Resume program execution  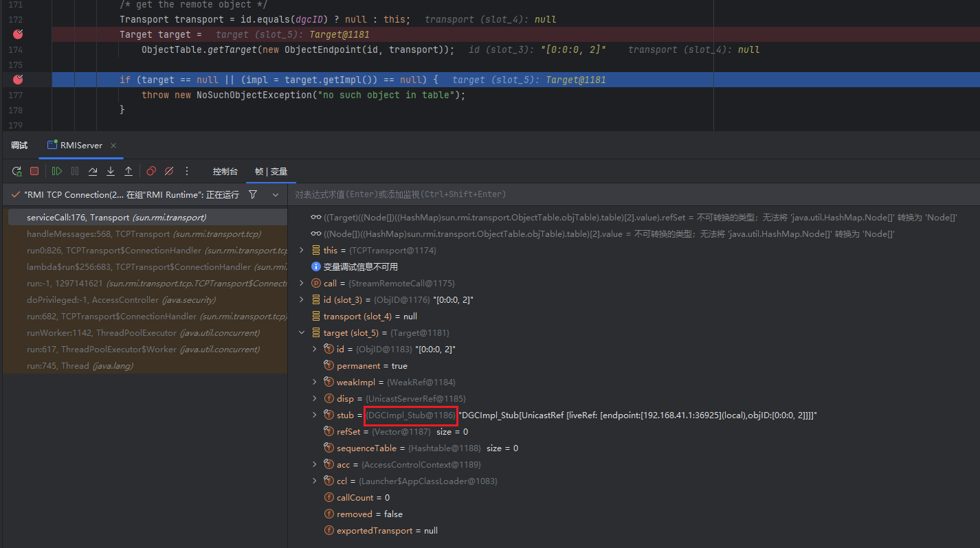pos(57,171)
